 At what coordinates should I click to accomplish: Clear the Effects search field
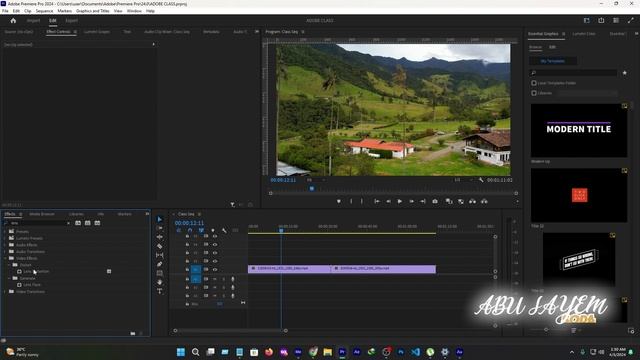point(68,223)
